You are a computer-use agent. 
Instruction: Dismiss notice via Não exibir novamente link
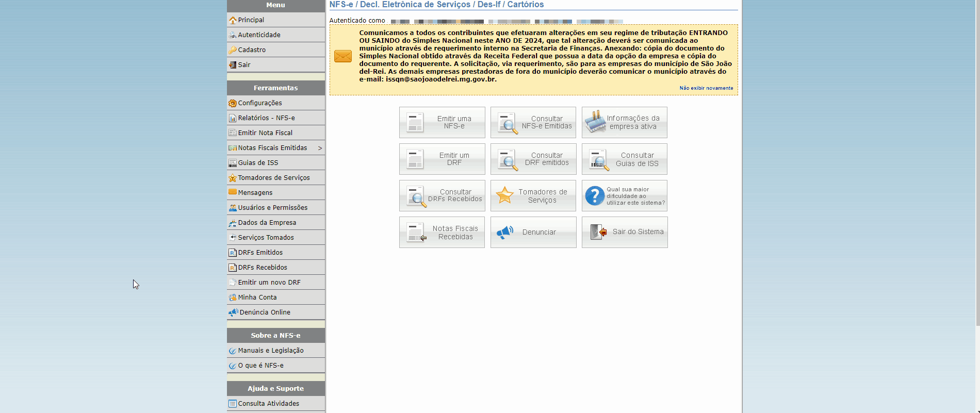pyautogui.click(x=706, y=88)
